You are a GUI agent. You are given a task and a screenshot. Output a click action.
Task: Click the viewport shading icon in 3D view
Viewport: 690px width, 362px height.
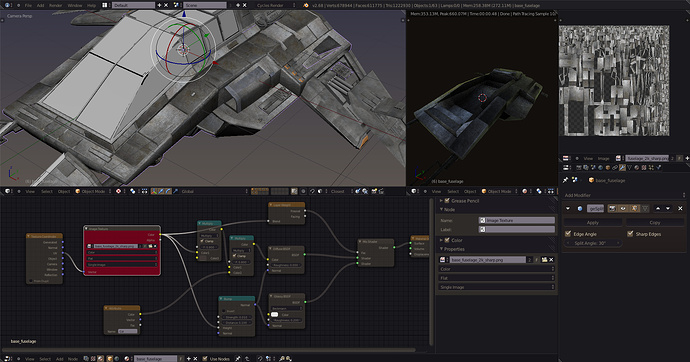point(119,191)
